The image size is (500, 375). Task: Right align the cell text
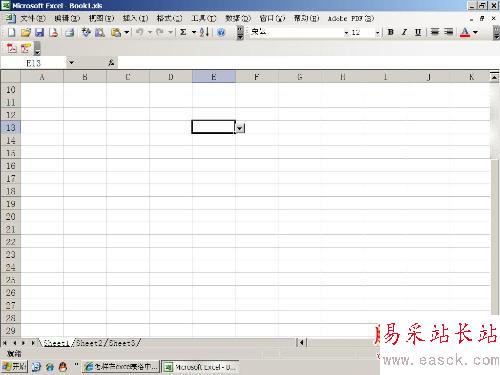coord(449,32)
